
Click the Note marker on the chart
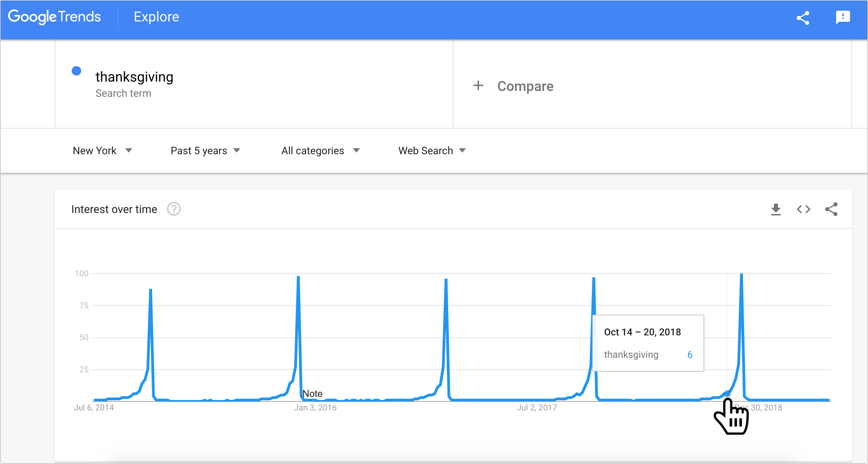(x=312, y=394)
